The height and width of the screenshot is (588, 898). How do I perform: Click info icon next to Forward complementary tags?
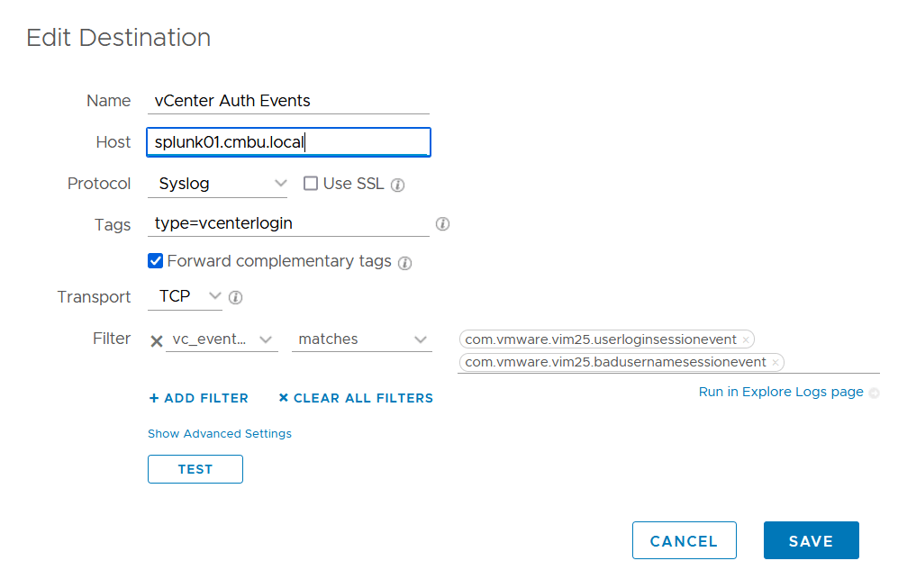[x=404, y=263]
